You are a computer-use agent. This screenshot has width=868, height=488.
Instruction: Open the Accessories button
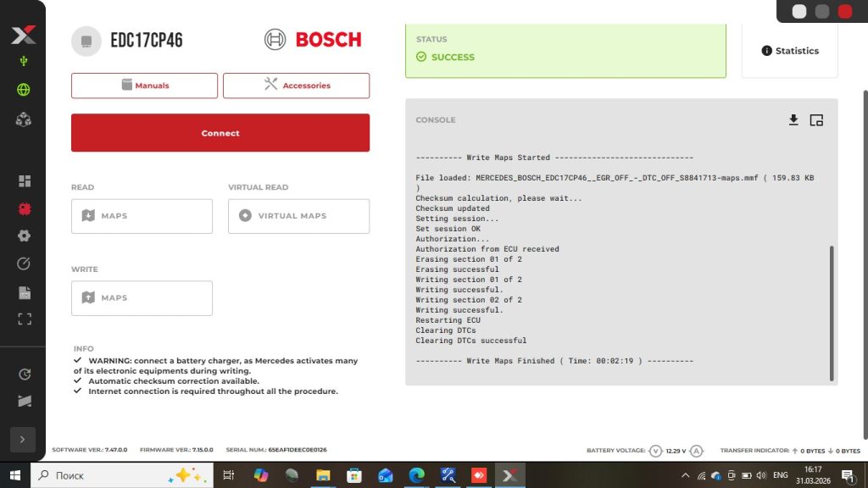pyautogui.click(x=296, y=86)
